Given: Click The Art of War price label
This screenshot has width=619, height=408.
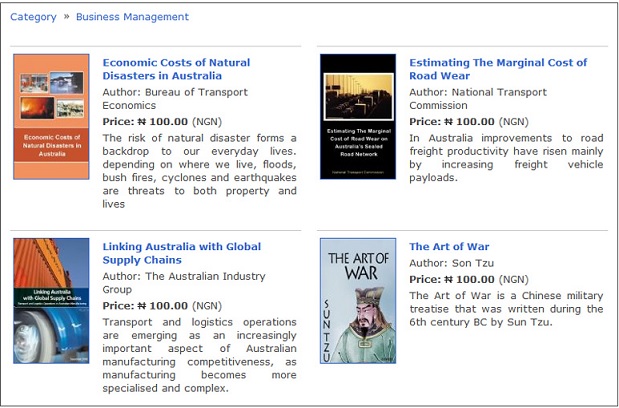Looking at the screenshot, I should tap(468, 280).
